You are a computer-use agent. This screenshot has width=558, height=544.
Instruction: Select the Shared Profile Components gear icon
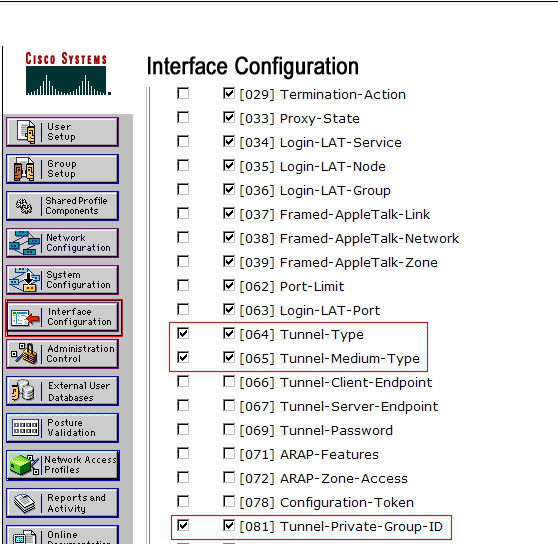[24, 206]
